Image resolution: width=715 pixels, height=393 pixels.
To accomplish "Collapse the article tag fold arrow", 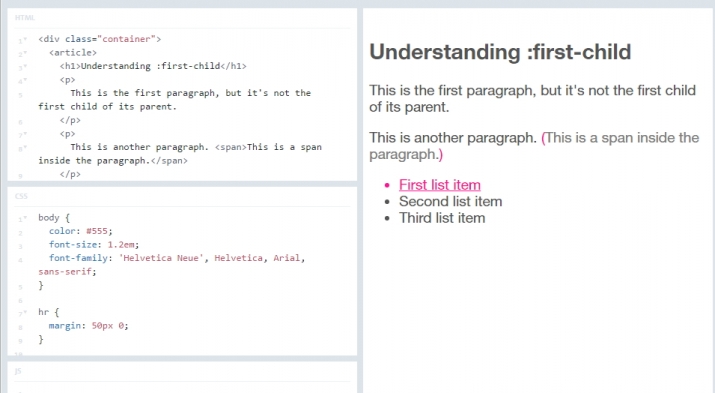I will click(26, 53).
